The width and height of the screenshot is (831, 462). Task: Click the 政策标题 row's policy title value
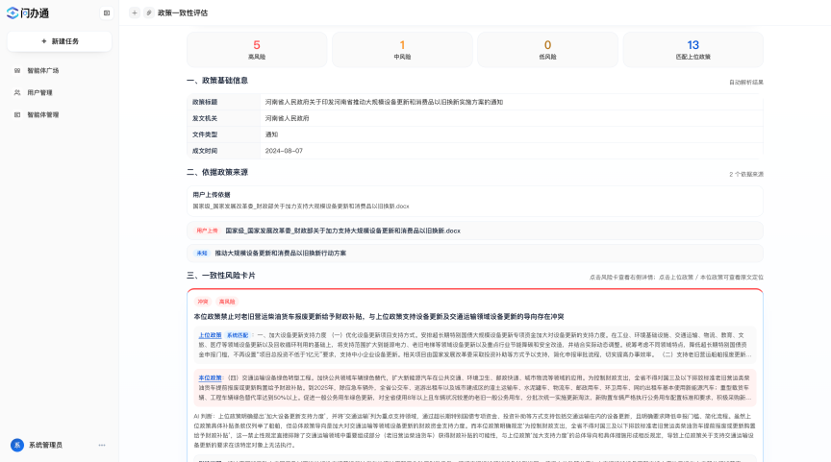pyautogui.click(x=384, y=102)
